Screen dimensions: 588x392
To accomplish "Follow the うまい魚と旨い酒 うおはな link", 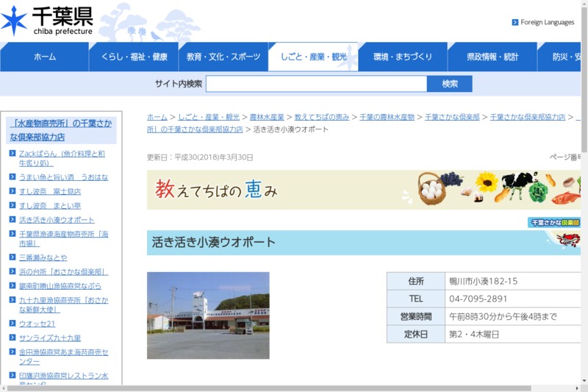I will pos(63,177).
